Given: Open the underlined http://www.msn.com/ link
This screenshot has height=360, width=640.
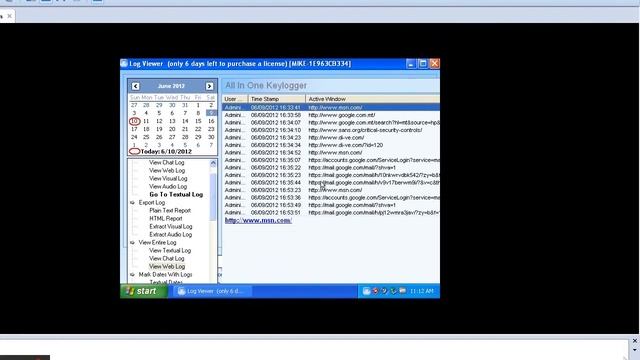Looking at the screenshot, I should click(x=258, y=220).
